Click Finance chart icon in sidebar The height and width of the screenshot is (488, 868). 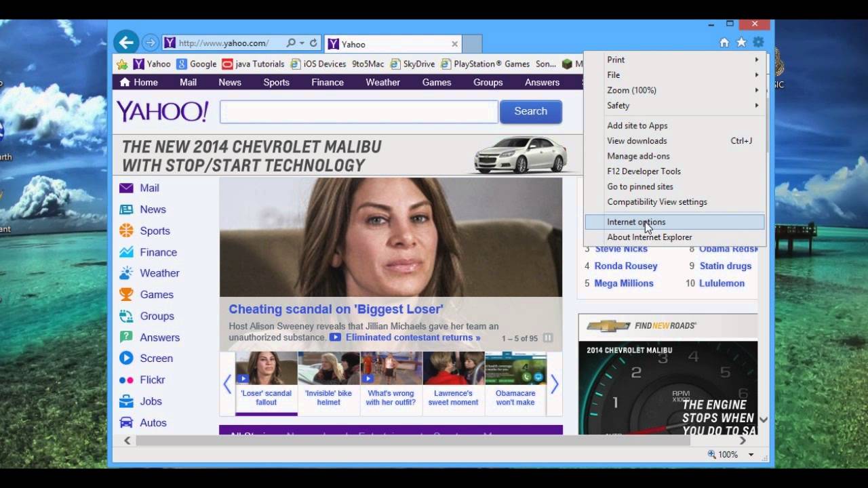coord(126,252)
